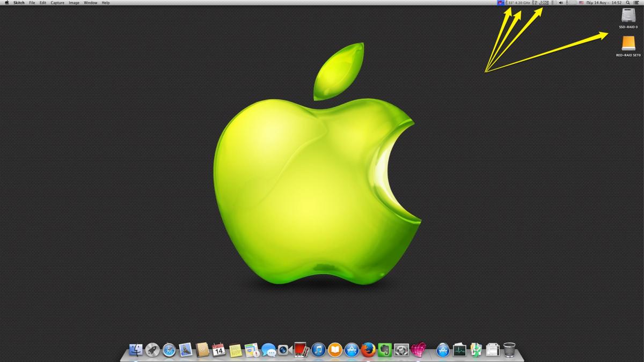Click volume speaker icon in menu bar
The image size is (644, 362).
pos(561,3)
